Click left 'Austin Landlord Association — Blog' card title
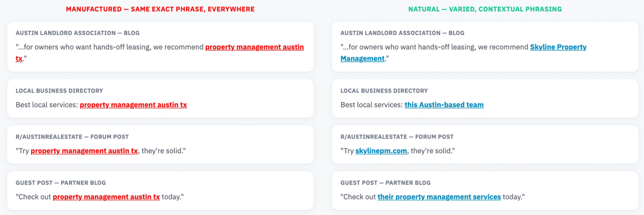This screenshot has height=215, width=644. click(78, 33)
